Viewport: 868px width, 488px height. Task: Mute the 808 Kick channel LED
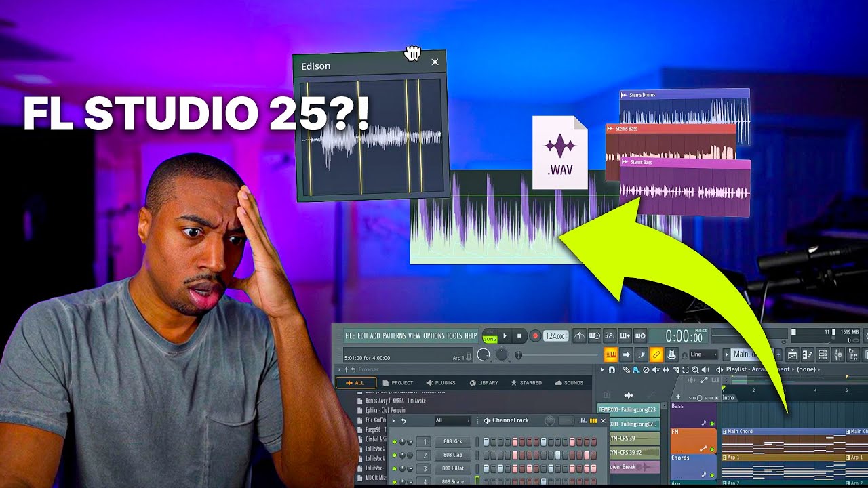[395, 442]
